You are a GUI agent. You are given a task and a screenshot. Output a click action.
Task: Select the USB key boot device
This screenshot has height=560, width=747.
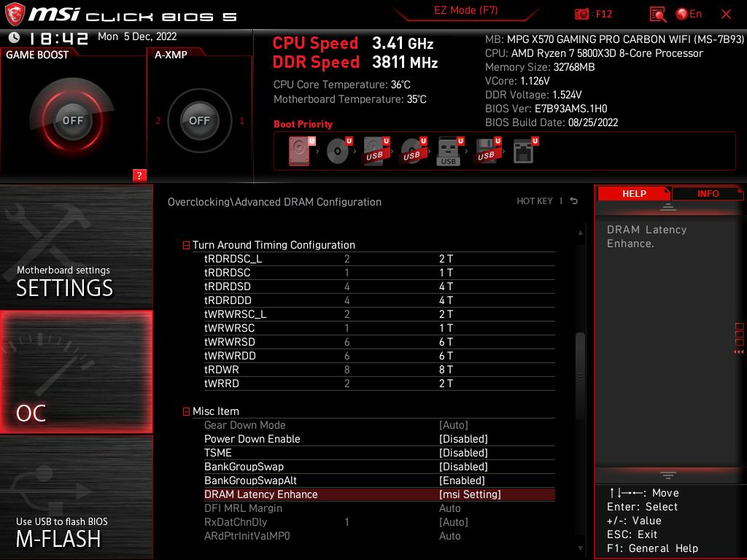coord(450,152)
